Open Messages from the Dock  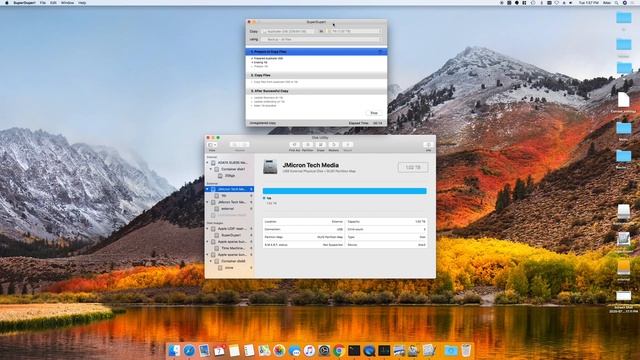coord(294,350)
